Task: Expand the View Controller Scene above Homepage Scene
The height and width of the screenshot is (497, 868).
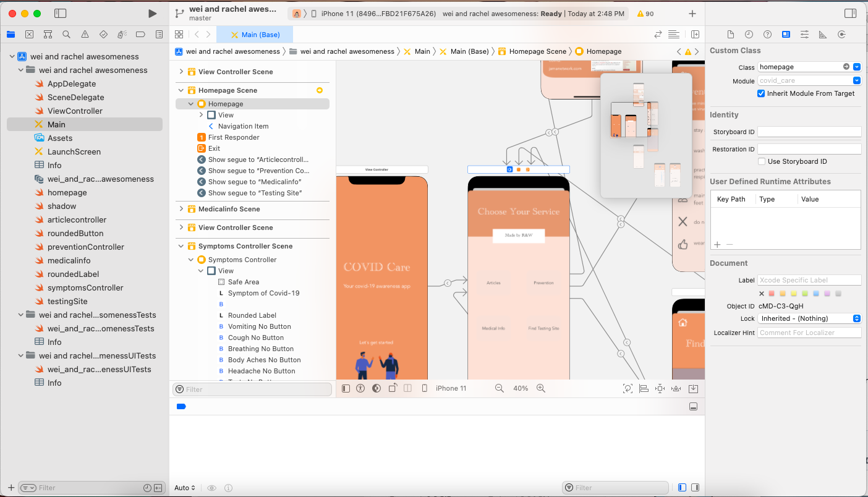Action: [181, 72]
